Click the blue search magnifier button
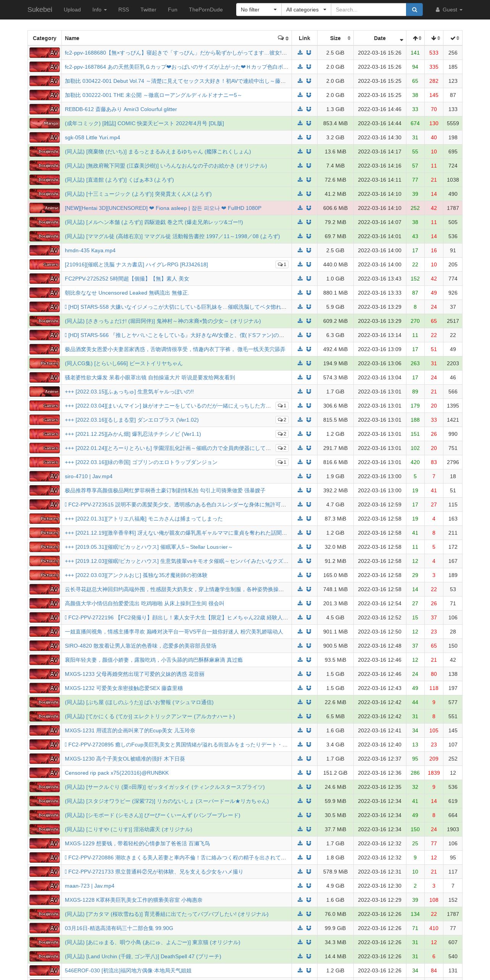 (x=414, y=10)
